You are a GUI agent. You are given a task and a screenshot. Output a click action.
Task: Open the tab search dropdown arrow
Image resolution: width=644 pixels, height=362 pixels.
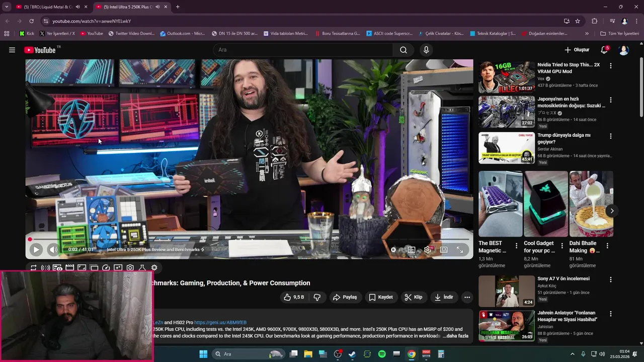[x=6, y=7]
